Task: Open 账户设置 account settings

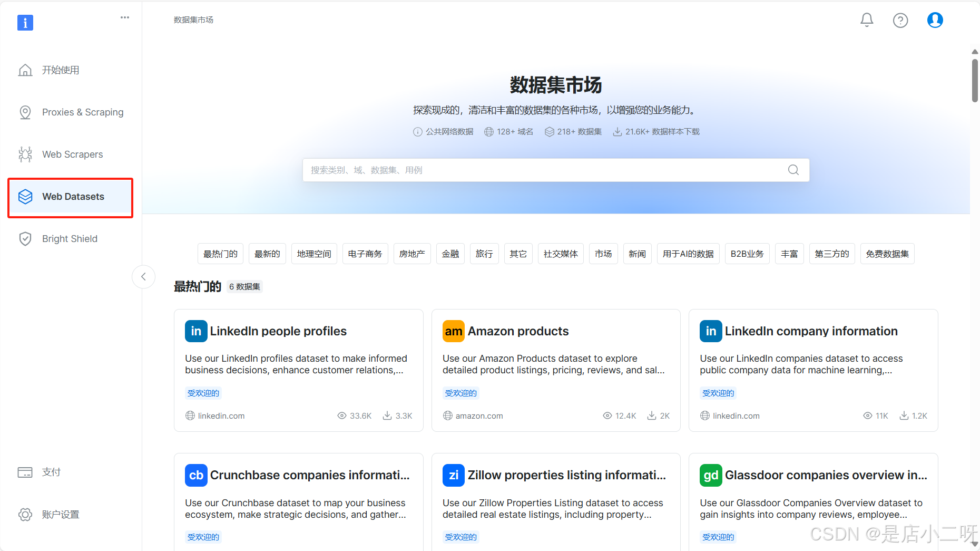Action: (x=60, y=514)
